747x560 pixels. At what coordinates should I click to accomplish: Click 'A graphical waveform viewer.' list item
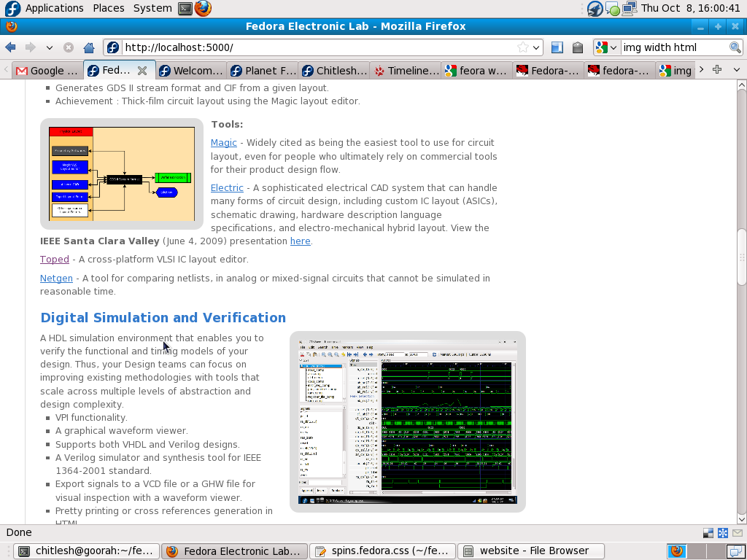[x=122, y=430]
